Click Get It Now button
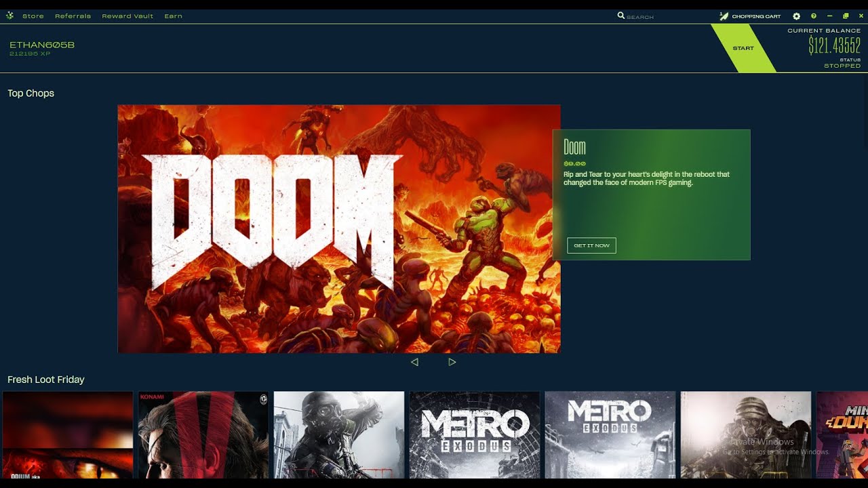This screenshot has width=868, height=488. click(591, 245)
